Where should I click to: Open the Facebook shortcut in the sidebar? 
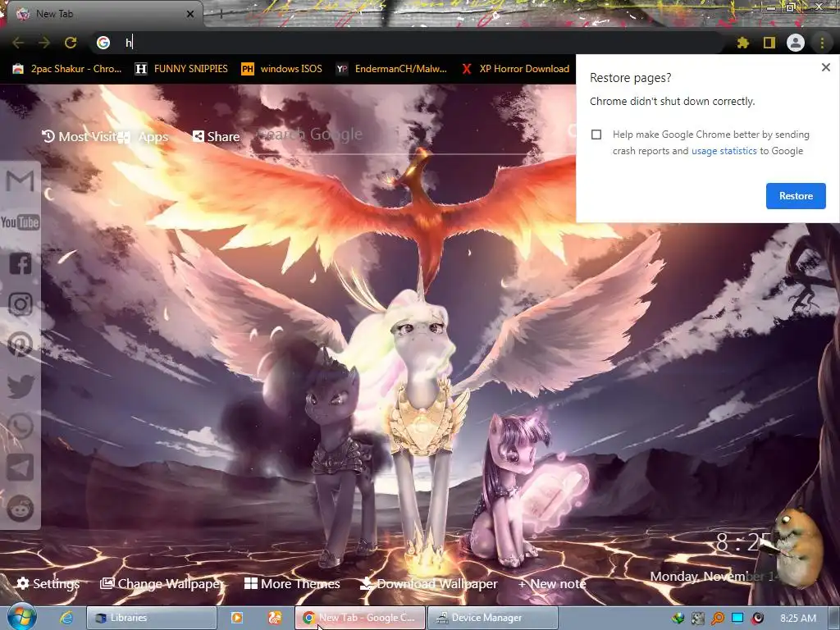click(x=20, y=263)
